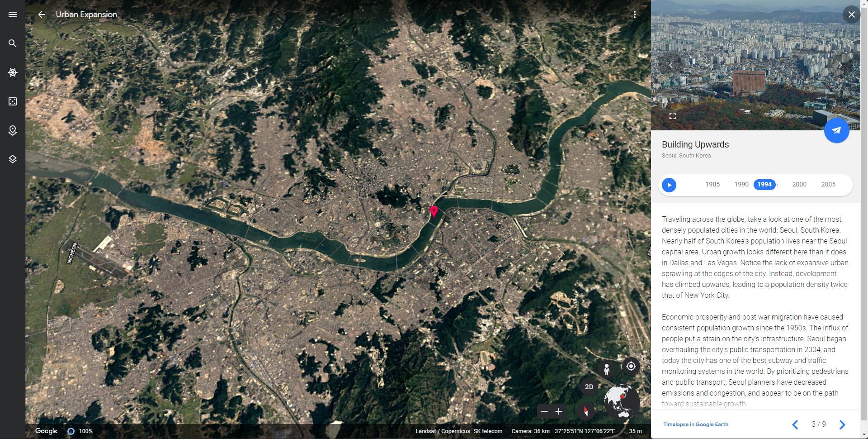
Task: Advance to story page 4 of 9
Action: (842, 425)
